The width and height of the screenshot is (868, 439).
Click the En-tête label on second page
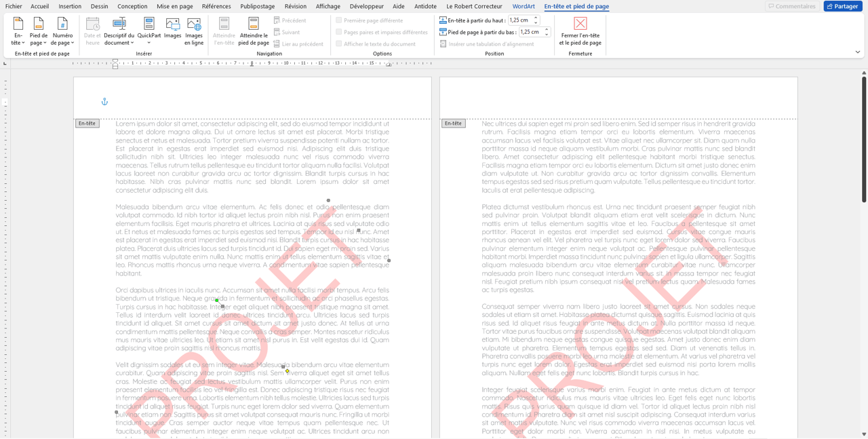pyautogui.click(x=453, y=123)
